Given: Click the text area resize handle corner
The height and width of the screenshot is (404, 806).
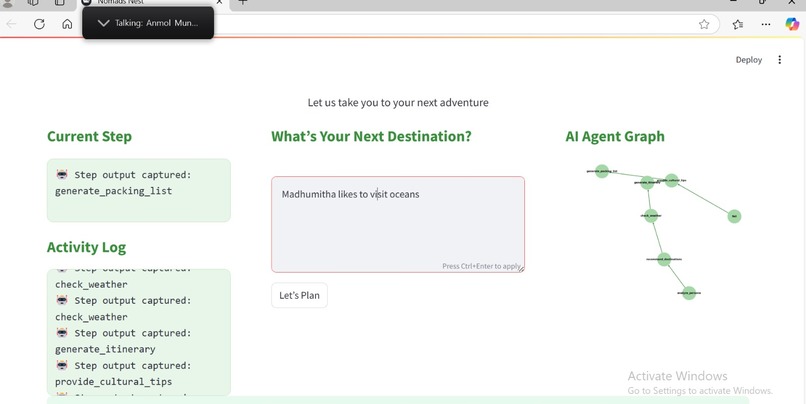Looking at the screenshot, I should (521, 268).
